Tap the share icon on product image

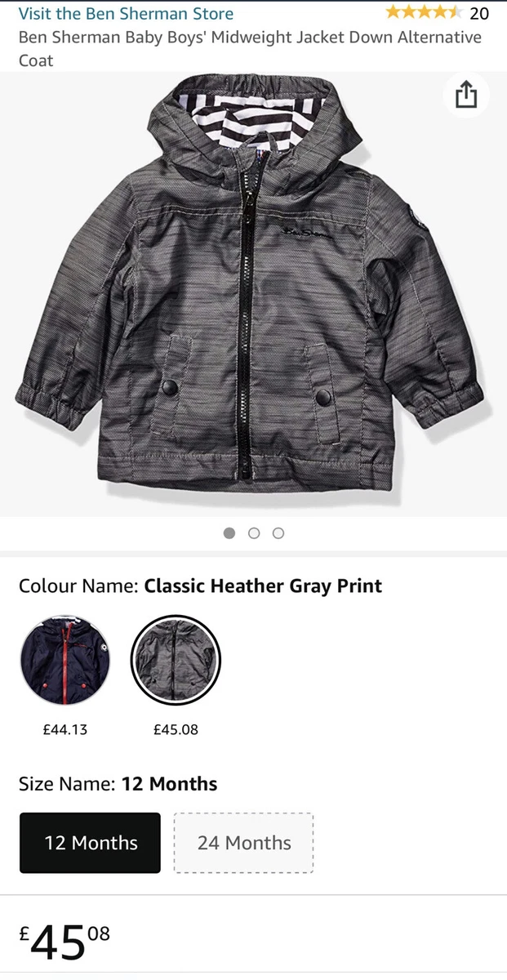(465, 96)
